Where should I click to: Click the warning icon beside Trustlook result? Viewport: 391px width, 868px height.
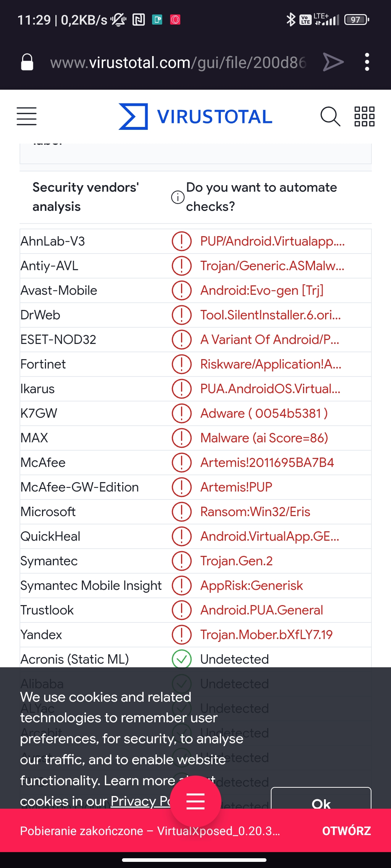(181, 610)
